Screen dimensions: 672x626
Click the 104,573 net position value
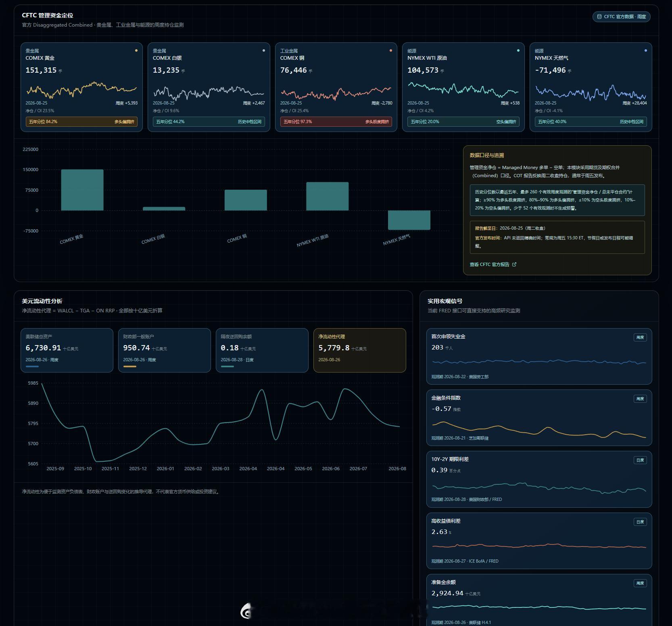pos(423,70)
